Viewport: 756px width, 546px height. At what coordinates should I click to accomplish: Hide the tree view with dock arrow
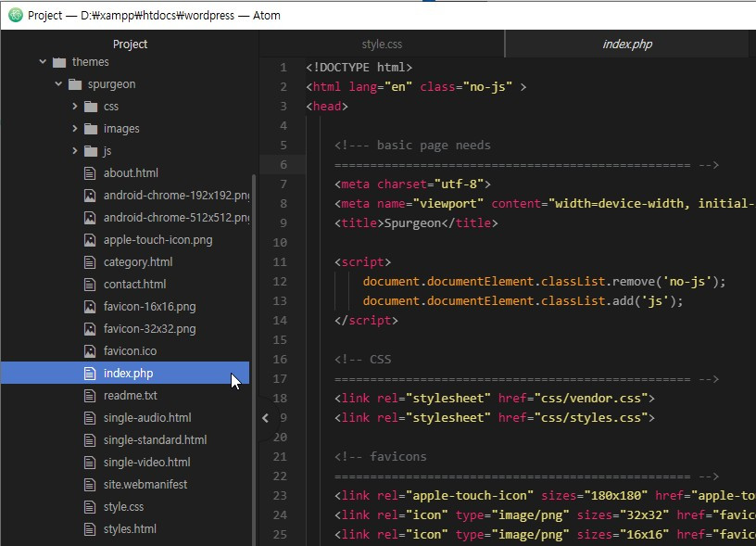click(265, 418)
